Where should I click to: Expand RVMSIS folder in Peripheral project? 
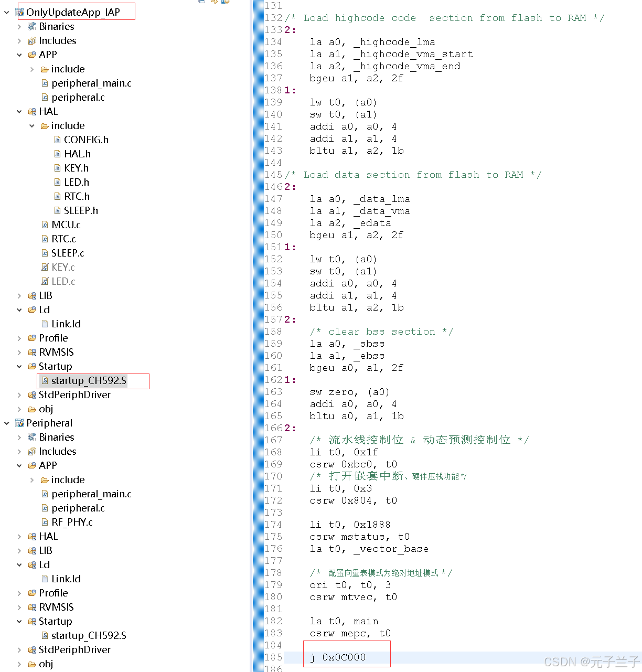(19, 607)
